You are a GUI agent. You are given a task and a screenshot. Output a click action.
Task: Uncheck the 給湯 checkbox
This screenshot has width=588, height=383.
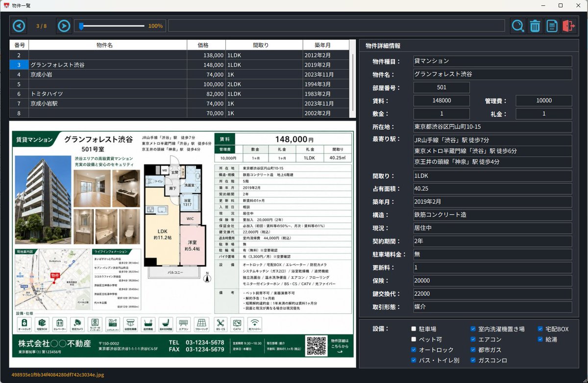[x=540, y=339]
